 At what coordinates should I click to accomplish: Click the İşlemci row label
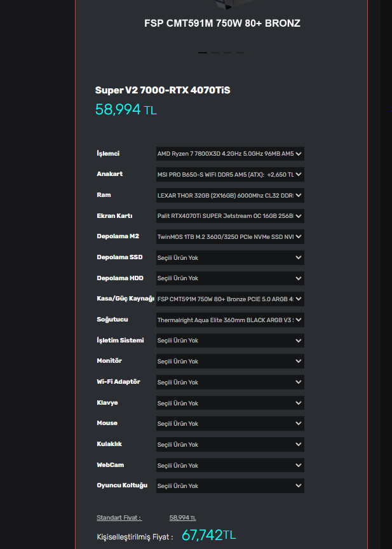click(108, 154)
